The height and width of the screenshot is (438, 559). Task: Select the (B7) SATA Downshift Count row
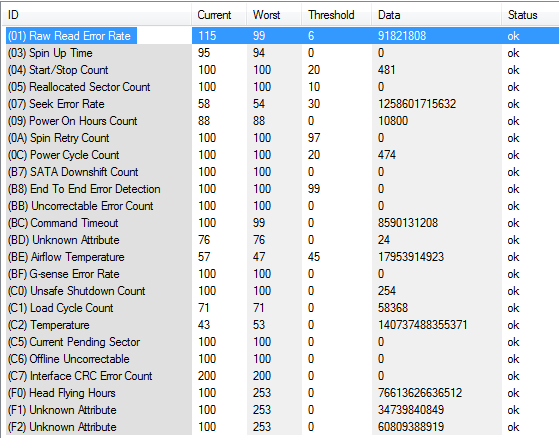(x=281, y=172)
